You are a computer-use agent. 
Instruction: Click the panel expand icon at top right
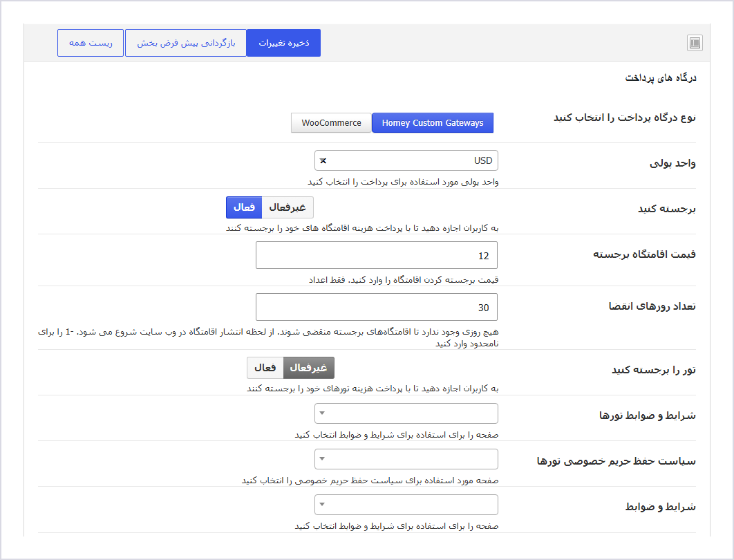695,43
